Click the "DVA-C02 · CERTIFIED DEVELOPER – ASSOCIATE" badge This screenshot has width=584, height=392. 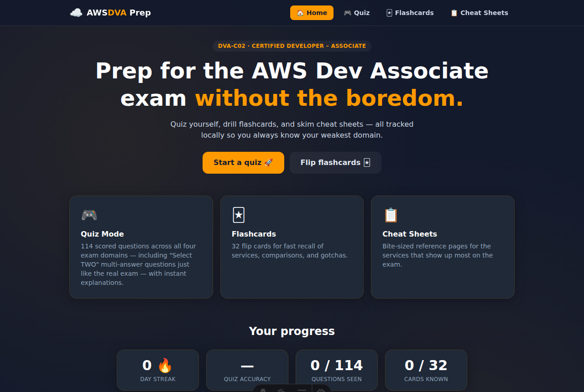[292, 46]
